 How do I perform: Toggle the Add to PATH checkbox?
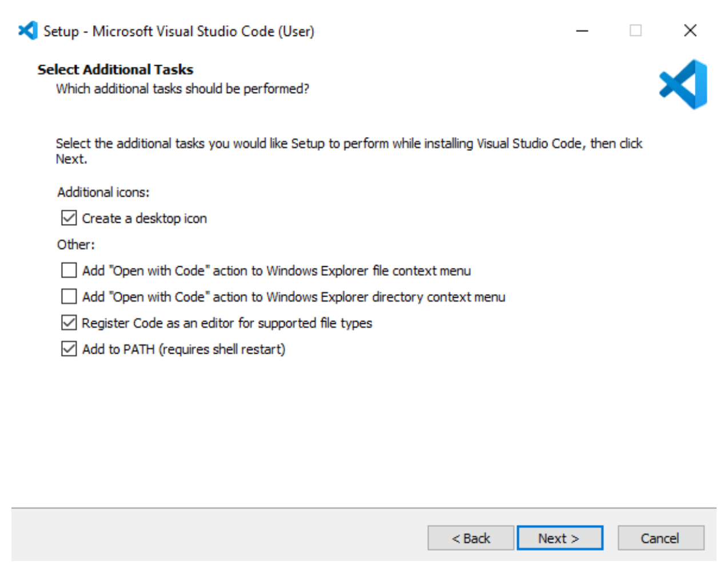coord(69,349)
